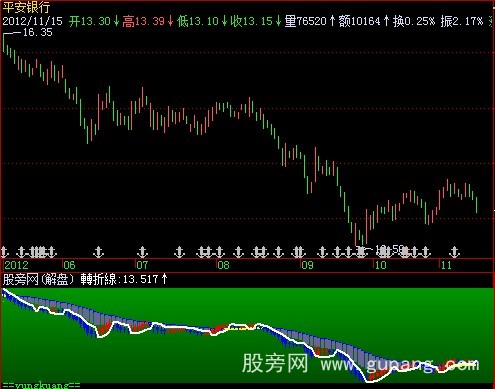495x389 pixels.
Task: Click the 轉折線:13.517 indicator value
Action: point(124,279)
